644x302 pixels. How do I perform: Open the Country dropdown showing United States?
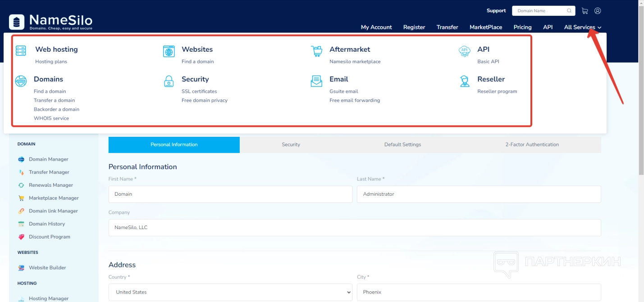point(230,292)
